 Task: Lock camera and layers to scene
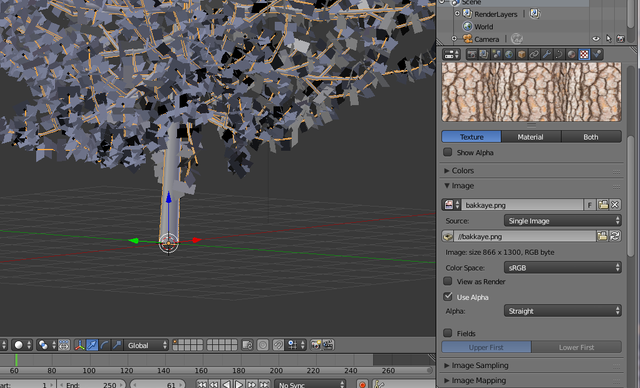[247, 345]
